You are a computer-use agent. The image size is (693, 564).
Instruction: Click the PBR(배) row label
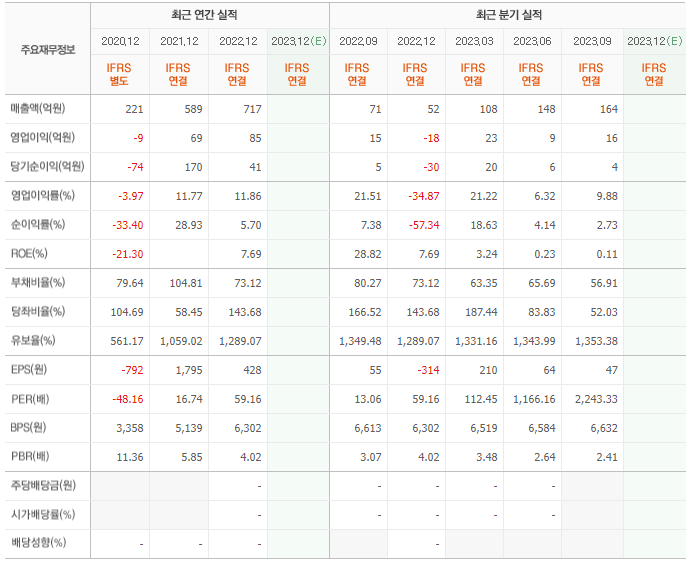[30, 456]
